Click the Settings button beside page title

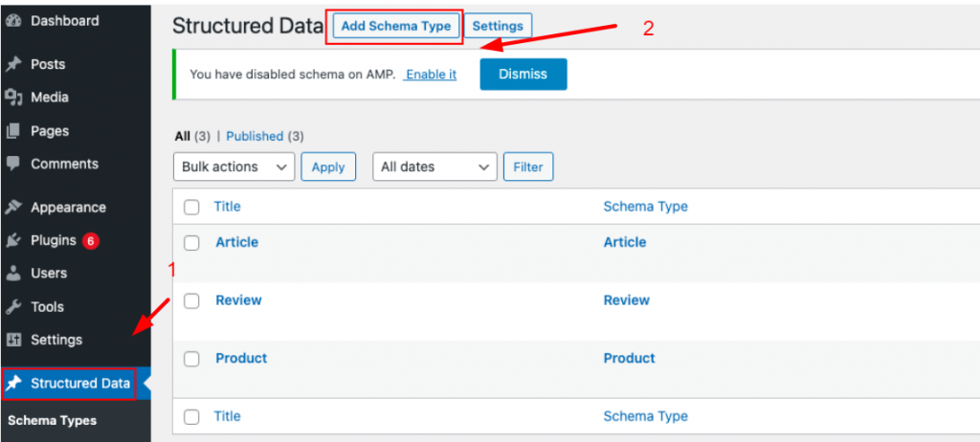[x=498, y=26]
